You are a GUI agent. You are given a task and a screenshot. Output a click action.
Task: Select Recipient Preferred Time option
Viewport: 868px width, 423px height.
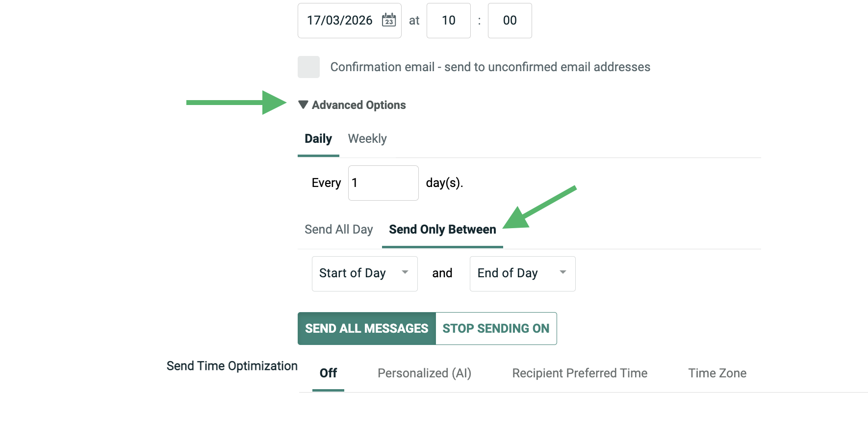click(580, 373)
